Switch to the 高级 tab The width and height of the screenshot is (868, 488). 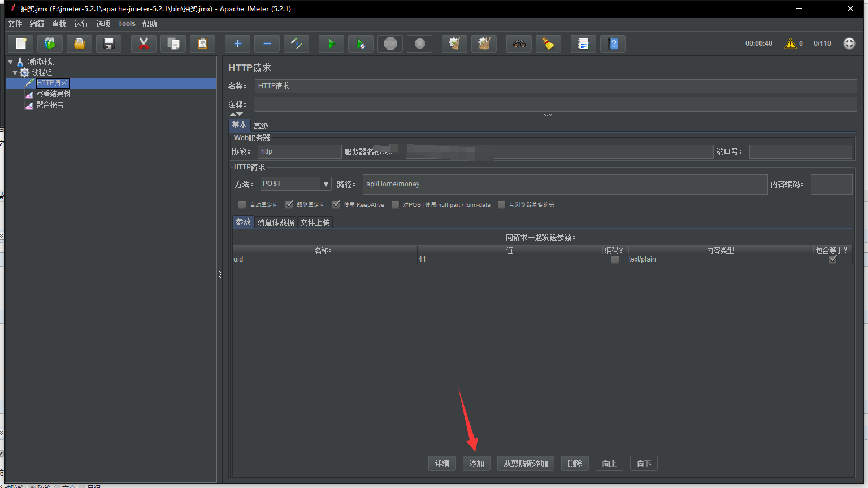click(x=261, y=125)
